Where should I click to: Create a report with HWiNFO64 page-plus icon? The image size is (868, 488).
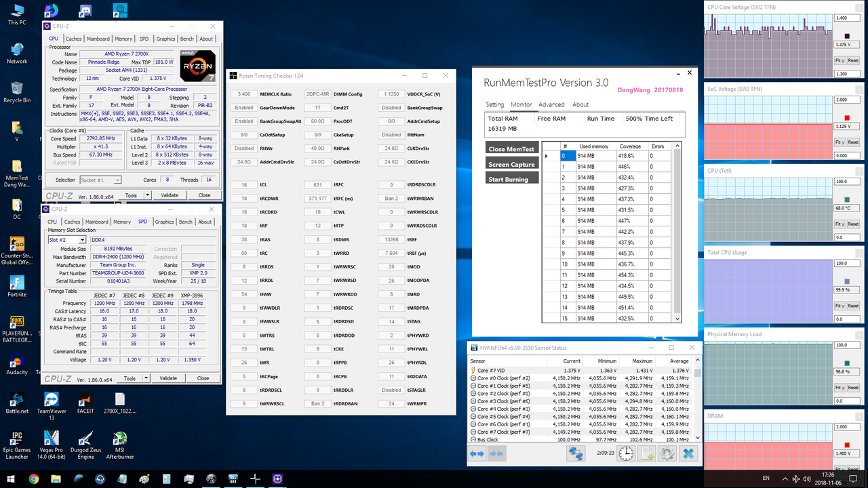click(646, 453)
